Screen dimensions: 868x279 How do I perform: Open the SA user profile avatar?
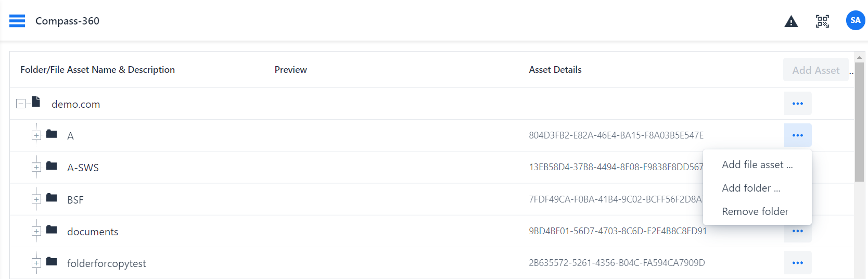(x=855, y=21)
